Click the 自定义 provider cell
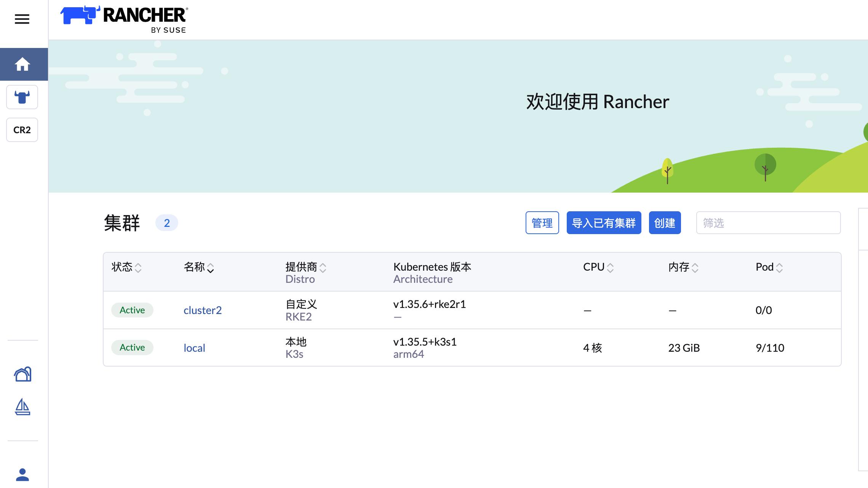Screen dimensions: 868x488 [x=301, y=304]
